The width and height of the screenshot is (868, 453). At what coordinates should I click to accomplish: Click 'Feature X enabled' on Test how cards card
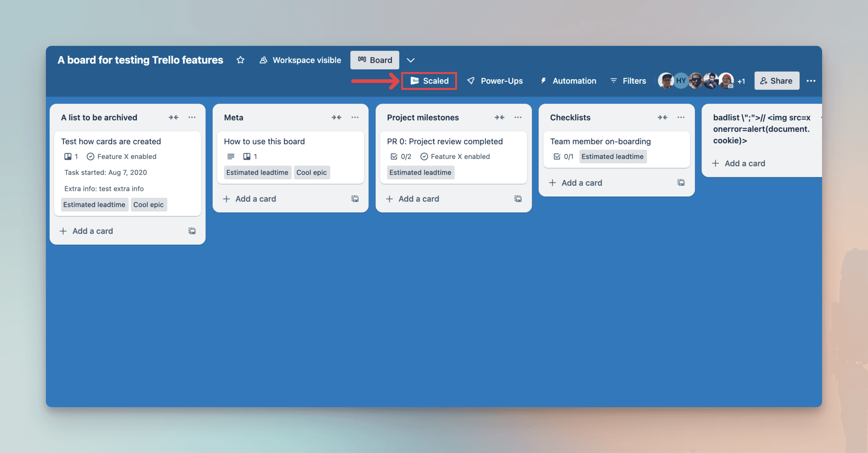pyautogui.click(x=122, y=157)
